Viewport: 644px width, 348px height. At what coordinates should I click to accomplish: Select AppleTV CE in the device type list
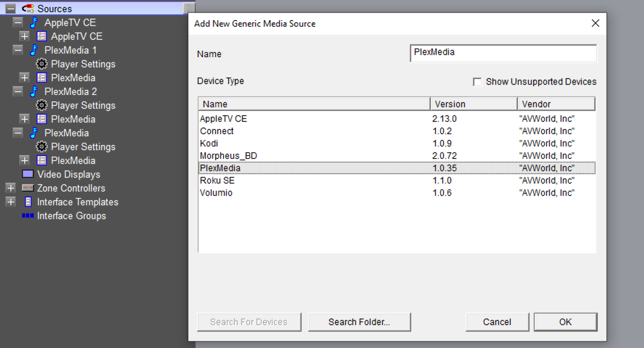coord(397,119)
